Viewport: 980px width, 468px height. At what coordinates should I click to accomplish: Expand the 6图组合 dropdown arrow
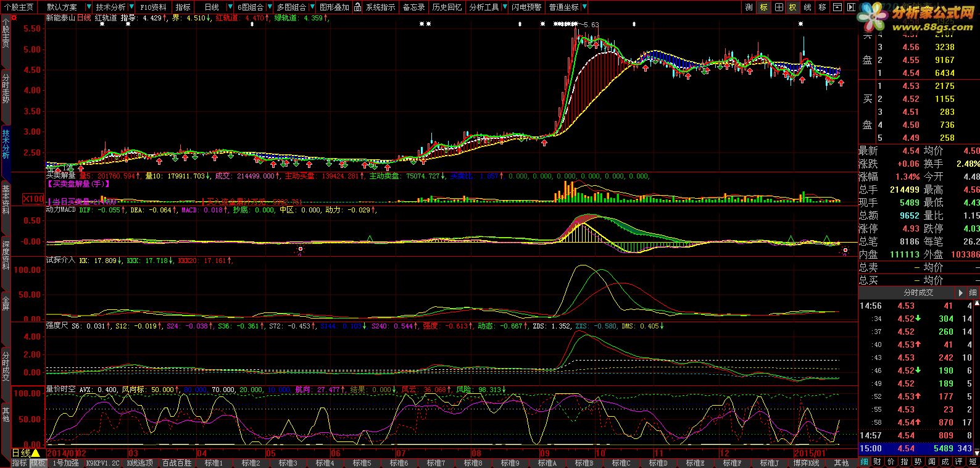[x=268, y=7]
